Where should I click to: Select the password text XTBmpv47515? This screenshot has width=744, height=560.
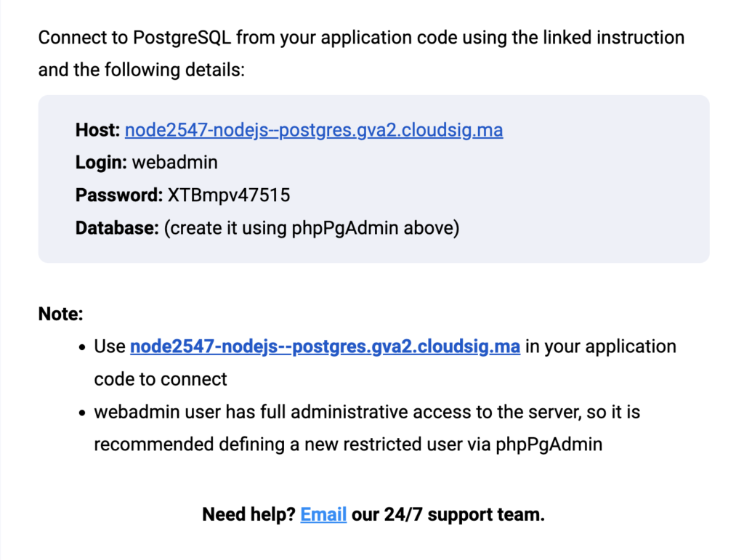(x=229, y=195)
